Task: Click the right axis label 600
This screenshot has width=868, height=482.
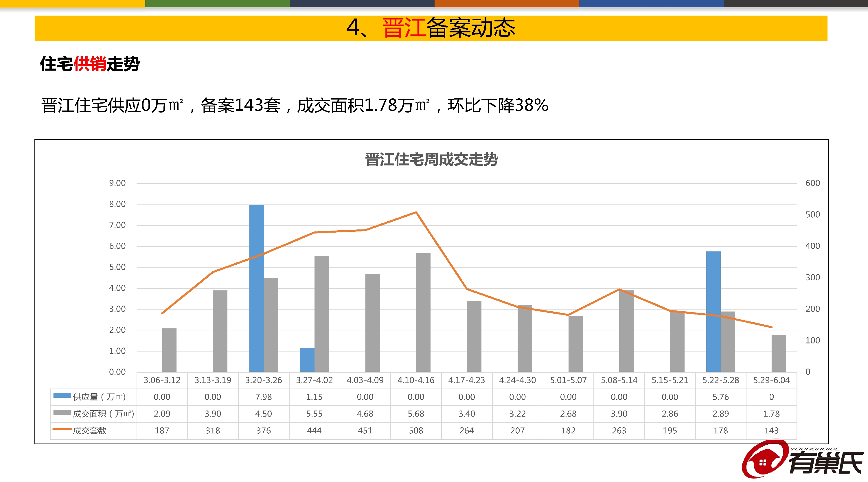Action: [x=813, y=183]
